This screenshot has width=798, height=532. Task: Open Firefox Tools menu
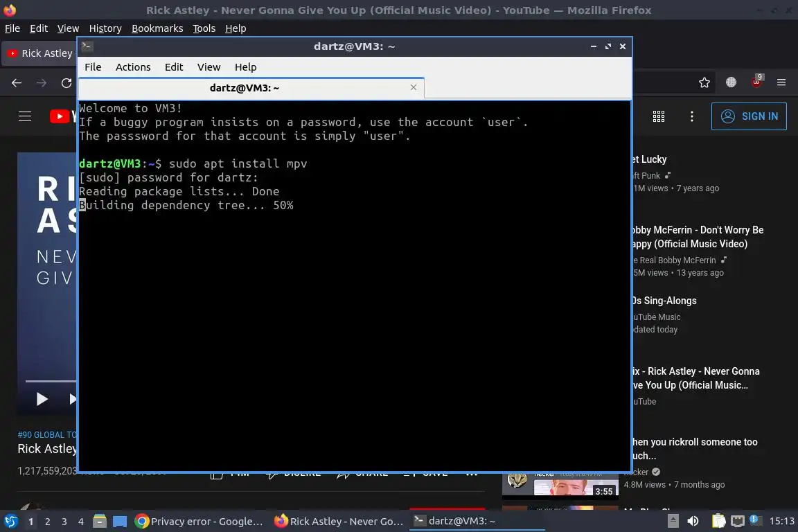click(204, 28)
